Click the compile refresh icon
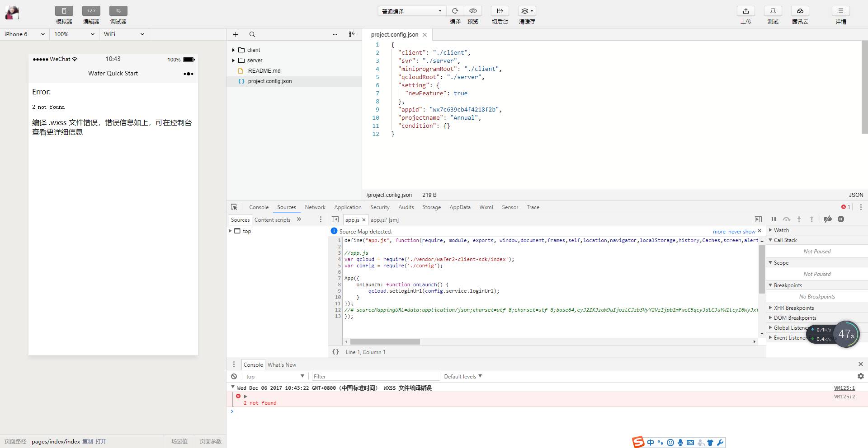Screen dimensions: 868x448 [455, 11]
